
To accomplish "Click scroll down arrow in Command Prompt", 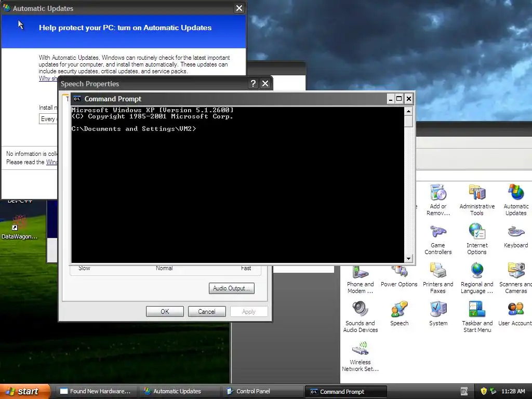I will 408,259.
